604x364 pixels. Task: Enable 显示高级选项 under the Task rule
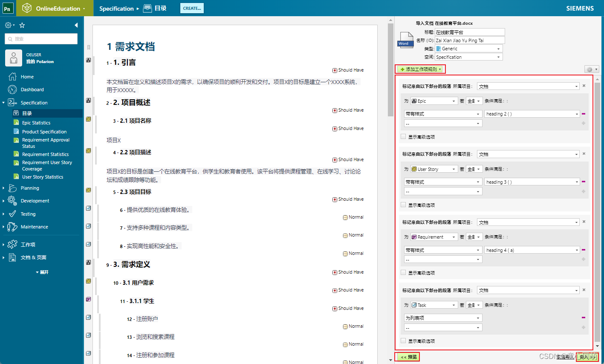[403, 340]
